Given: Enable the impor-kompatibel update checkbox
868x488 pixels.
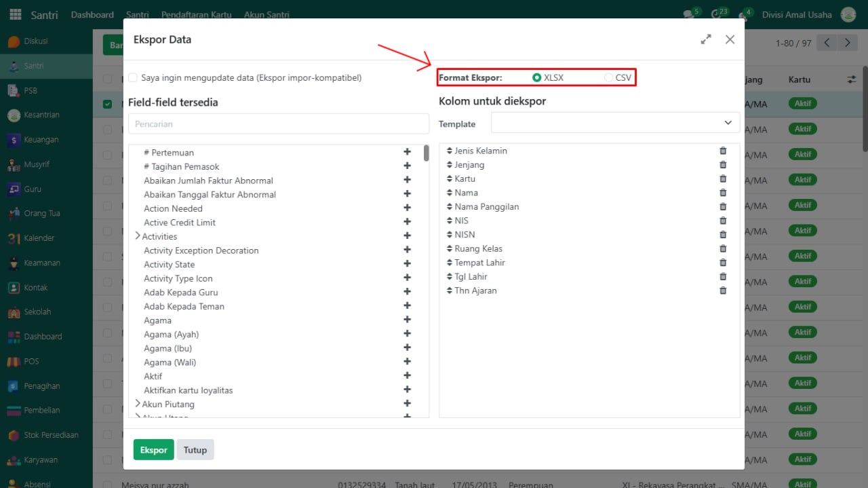Looking at the screenshot, I should pyautogui.click(x=133, y=77).
